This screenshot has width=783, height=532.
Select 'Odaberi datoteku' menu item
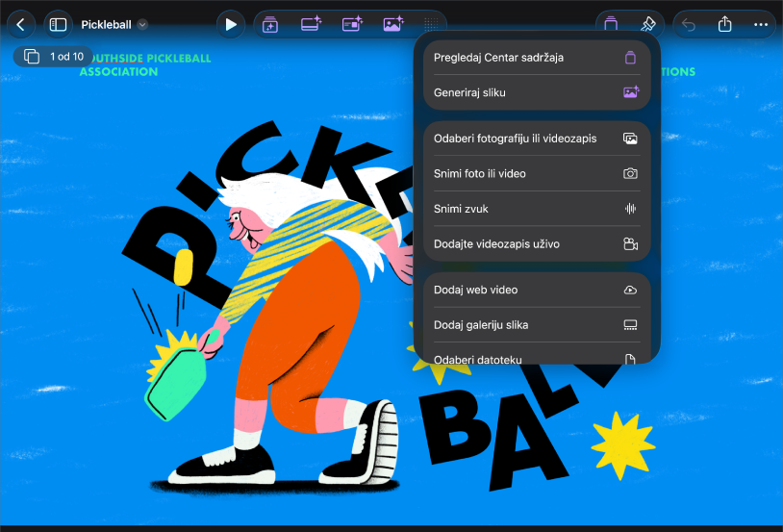[x=537, y=354]
